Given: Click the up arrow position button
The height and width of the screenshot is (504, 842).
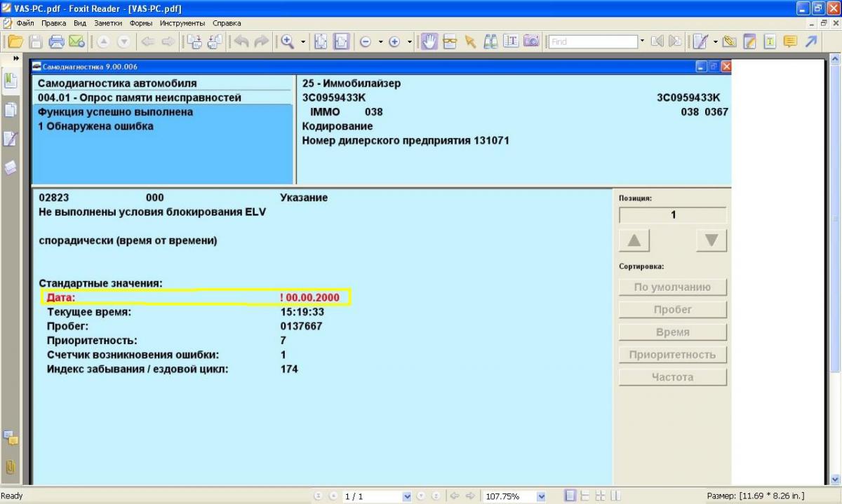Looking at the screenshot, I should click(x=634, y=240).
